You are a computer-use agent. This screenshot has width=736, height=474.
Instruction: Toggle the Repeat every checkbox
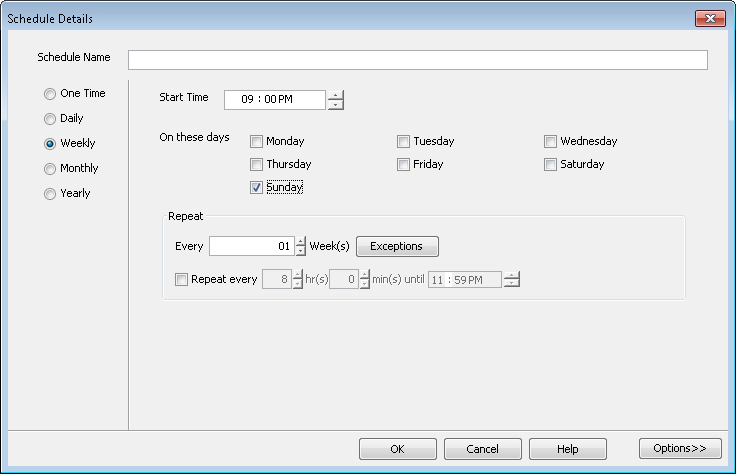(x=182, y=280)
